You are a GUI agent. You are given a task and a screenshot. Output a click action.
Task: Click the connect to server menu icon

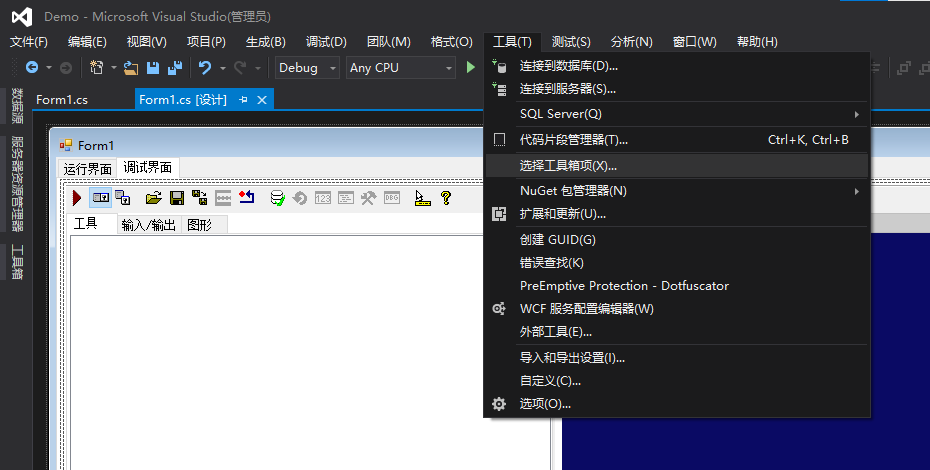click(x=499, y=89)
